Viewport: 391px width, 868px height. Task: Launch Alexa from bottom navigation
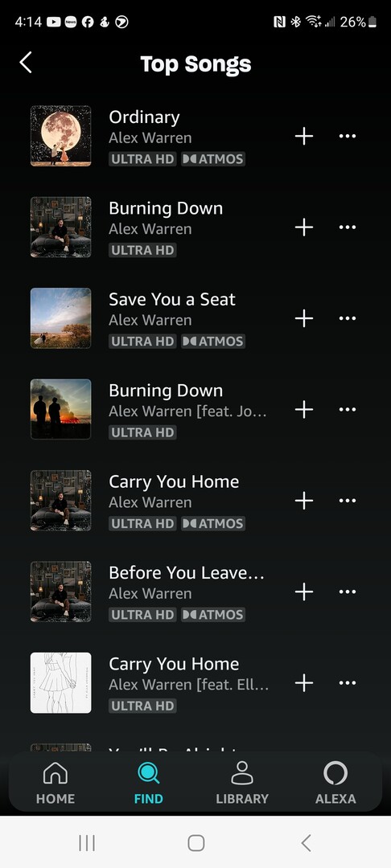(x=335, y=783)
